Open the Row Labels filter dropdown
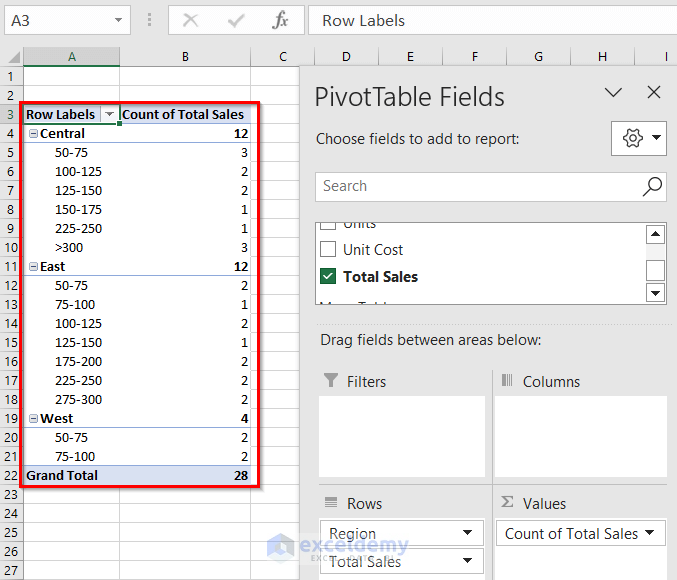677x580 pixels. coord(109,115)
